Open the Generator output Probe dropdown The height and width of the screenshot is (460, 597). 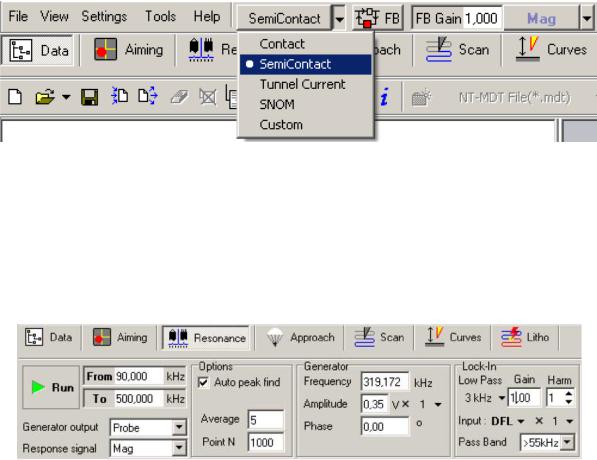coord(179,427)
